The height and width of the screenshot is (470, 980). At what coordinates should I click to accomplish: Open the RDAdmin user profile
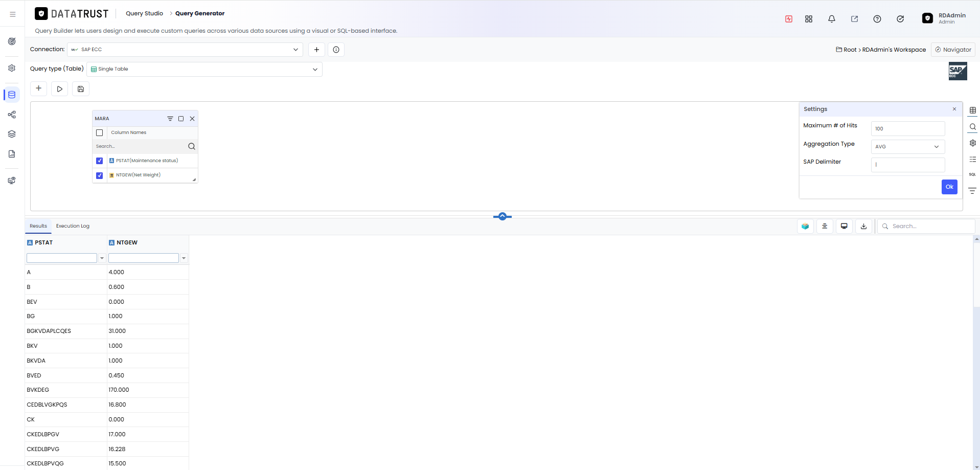944,18
